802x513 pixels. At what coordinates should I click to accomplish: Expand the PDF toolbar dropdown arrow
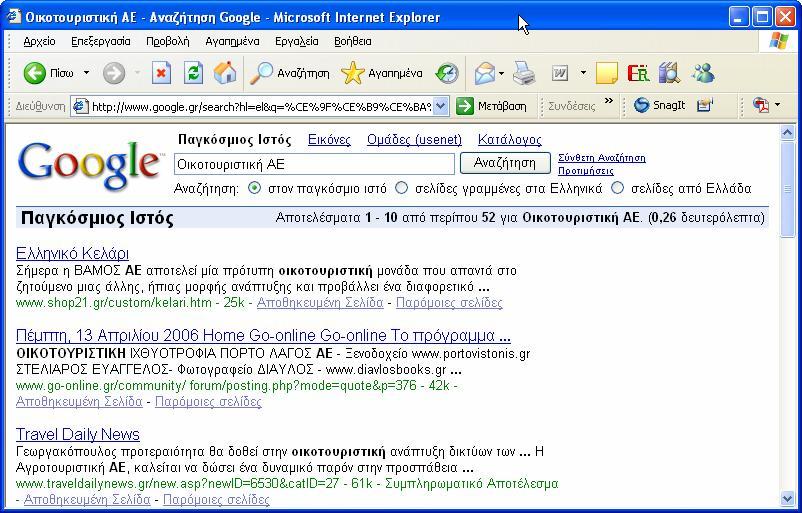coord(778,105)
